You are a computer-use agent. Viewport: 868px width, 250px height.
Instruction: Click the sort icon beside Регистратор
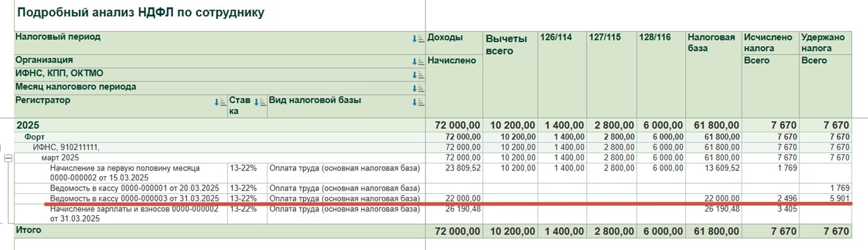click(x=220, y=102)
